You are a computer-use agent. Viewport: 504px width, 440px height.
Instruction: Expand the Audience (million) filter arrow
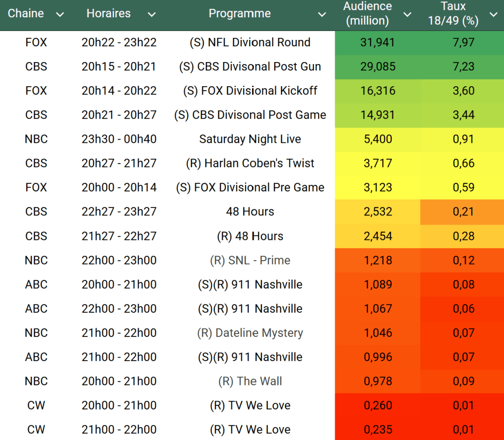tap(407, 15)
